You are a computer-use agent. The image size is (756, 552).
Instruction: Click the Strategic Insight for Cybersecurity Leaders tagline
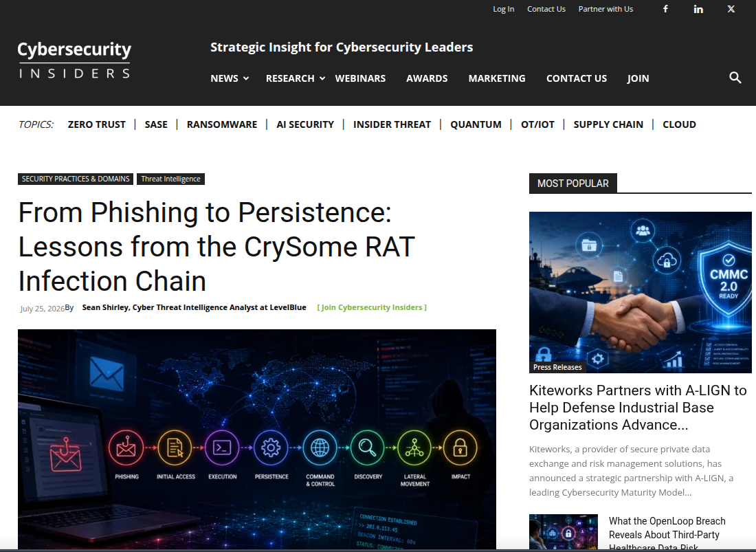click(342, 47)
